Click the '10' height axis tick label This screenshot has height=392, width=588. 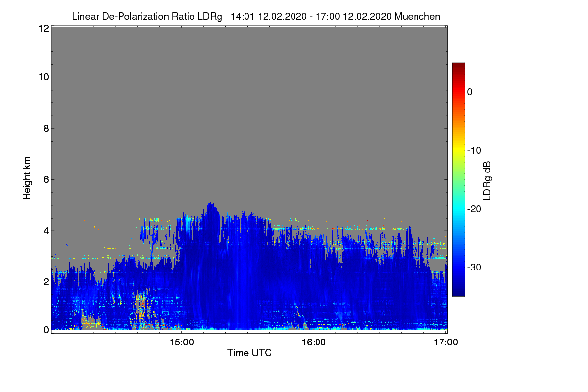coord(43,77)
